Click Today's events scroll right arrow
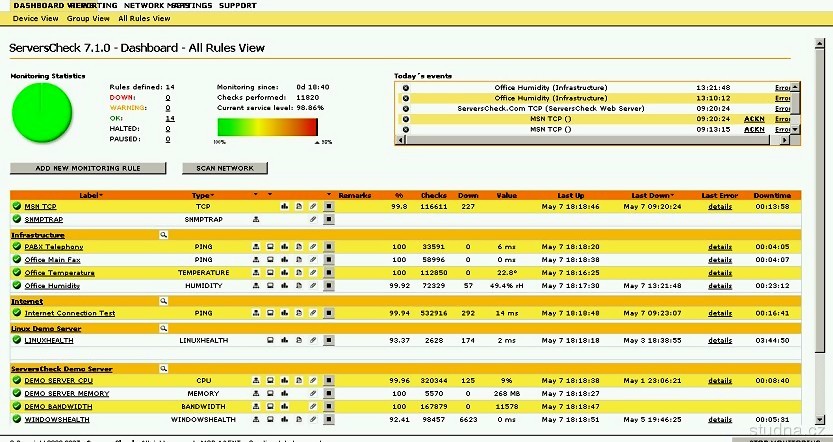 click(784, 140)
